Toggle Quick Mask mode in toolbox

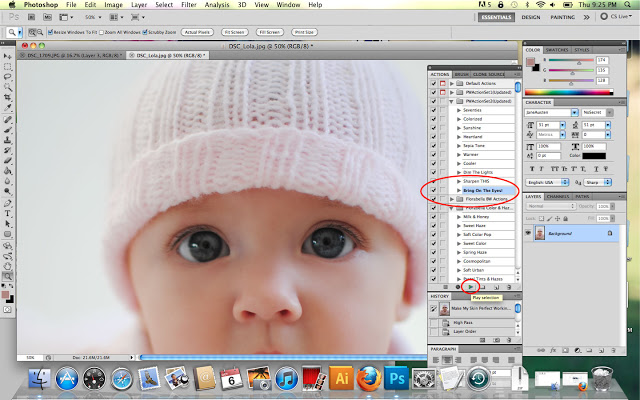pos(7,310)
